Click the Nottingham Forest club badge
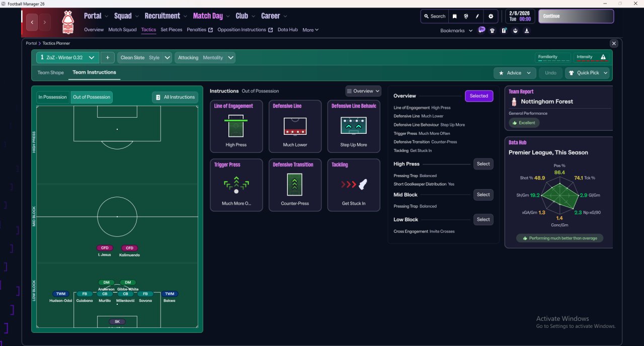 [67, 22]
